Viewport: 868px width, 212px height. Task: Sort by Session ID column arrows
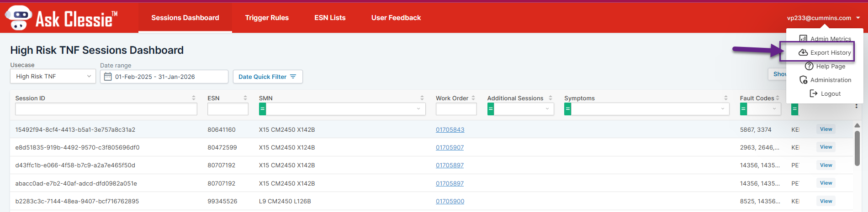tap(194, 98)
